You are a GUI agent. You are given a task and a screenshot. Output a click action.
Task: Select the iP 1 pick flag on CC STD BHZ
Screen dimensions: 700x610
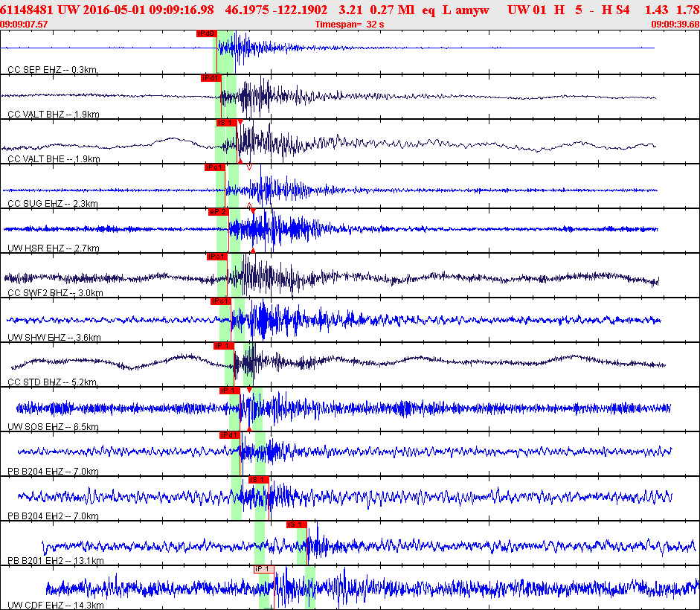[x=224, y=346]
